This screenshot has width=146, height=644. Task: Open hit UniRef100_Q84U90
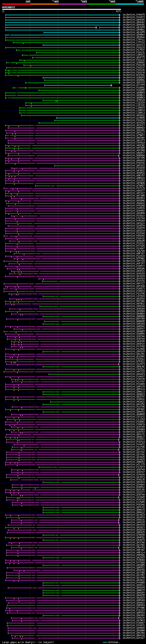pyautogui.click(x=134, y=20)
